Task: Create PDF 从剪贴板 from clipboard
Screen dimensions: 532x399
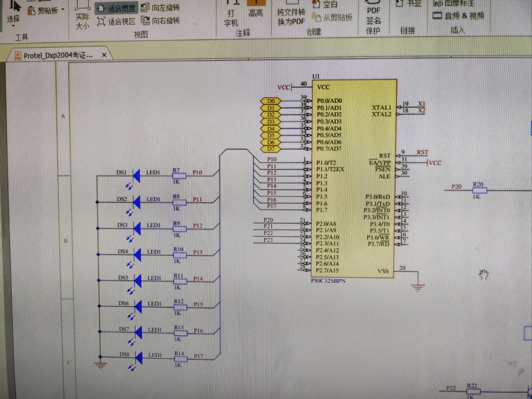Action: tap(332, 17)
